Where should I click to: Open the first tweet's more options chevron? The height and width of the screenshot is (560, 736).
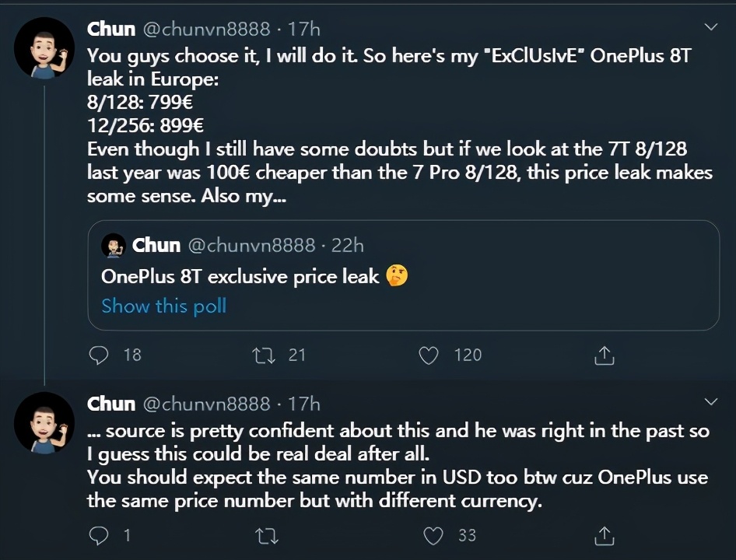tap(710, 27)
